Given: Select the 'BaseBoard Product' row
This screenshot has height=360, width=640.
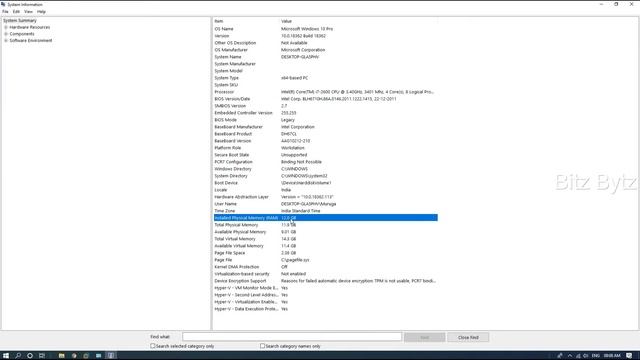Looking at the screenshot, I should click(x=325, y=134).
